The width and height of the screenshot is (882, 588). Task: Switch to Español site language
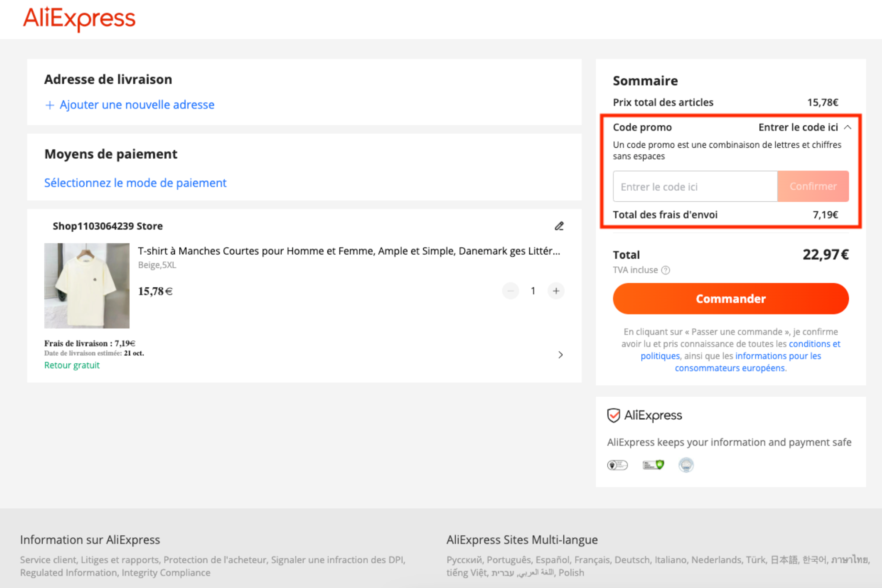coord(553,560)
